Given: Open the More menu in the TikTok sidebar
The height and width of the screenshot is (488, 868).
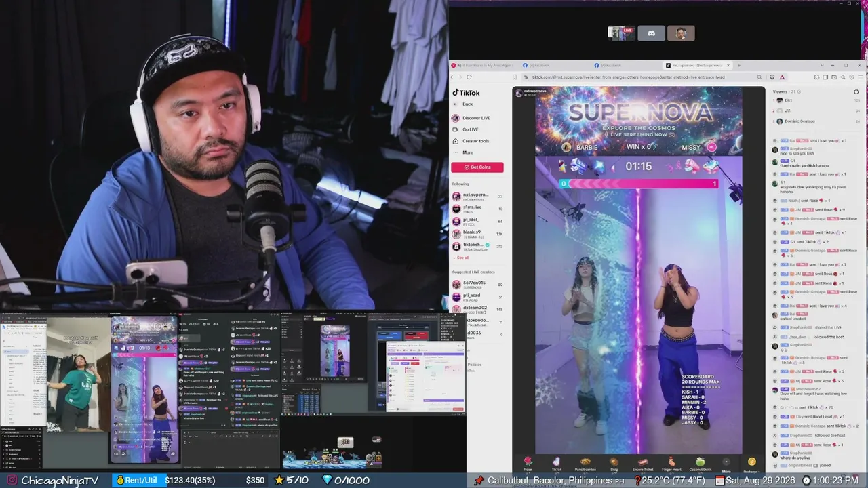Looking at the screenshot, I should 463,152.
